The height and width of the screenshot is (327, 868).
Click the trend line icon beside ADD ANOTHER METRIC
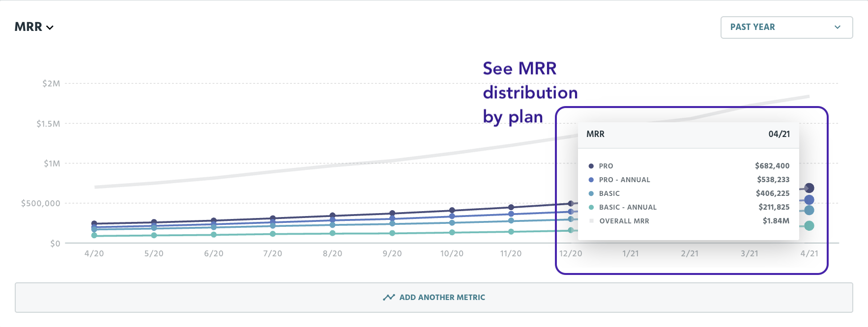click(x=389, y=297)
